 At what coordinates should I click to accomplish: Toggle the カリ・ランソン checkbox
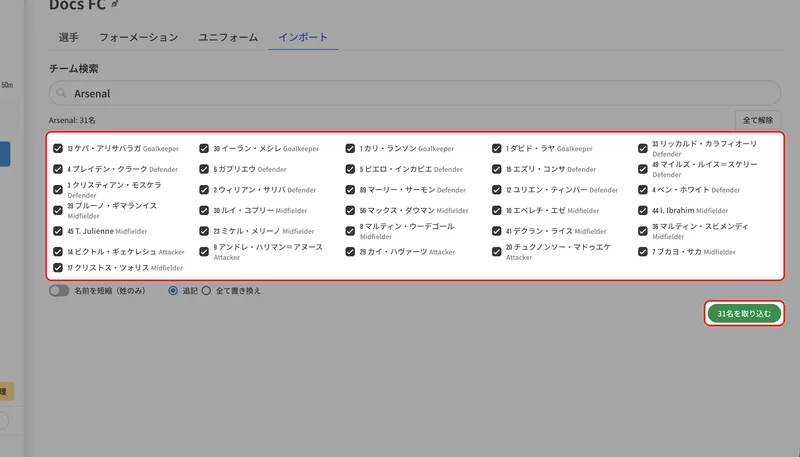[x=350, y=148]
